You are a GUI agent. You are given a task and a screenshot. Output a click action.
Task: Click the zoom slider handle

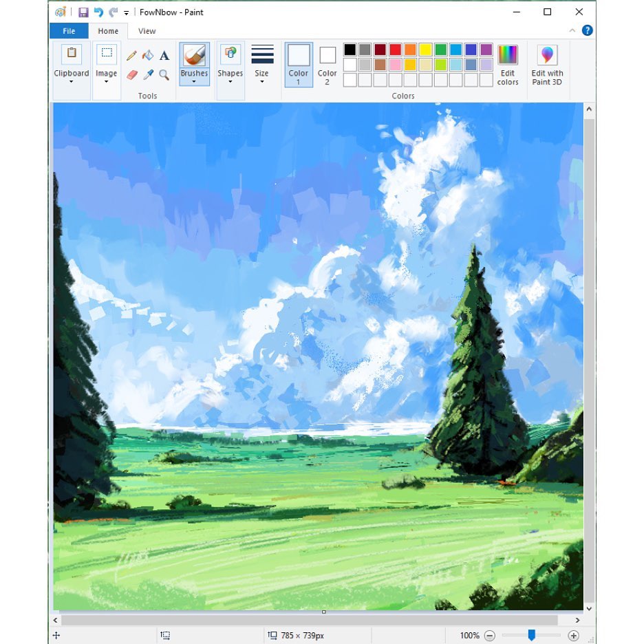point(531,635)
